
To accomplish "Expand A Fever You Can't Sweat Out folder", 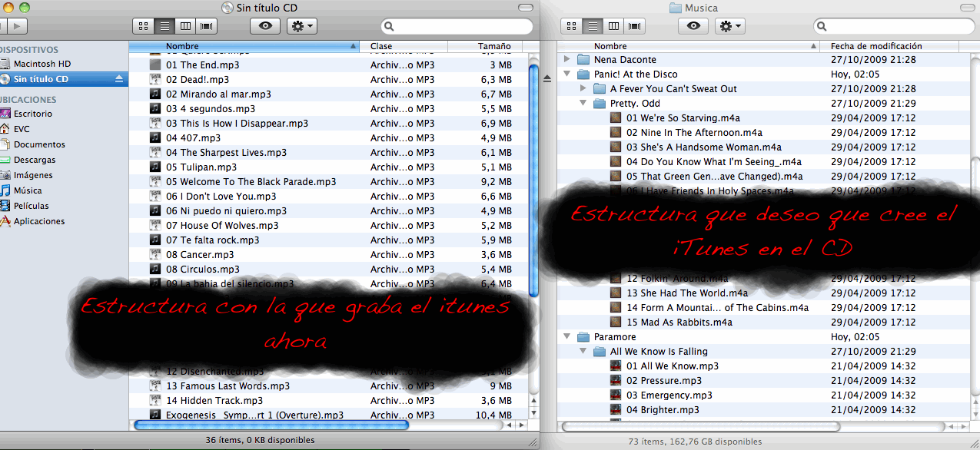I will pyautogui.click(x=583, y=89).
